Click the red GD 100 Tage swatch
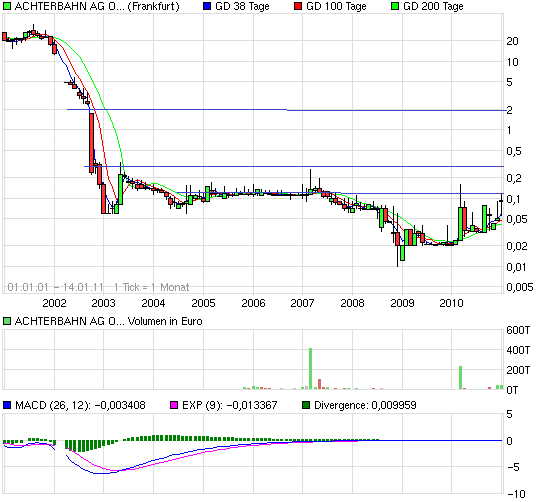545x502 pixels. coord(298,6)
